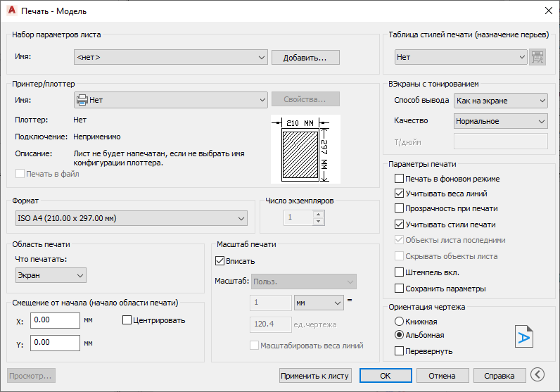Increase the number of copies
This screenshot has height=392, width=560.
coord(318,214)
